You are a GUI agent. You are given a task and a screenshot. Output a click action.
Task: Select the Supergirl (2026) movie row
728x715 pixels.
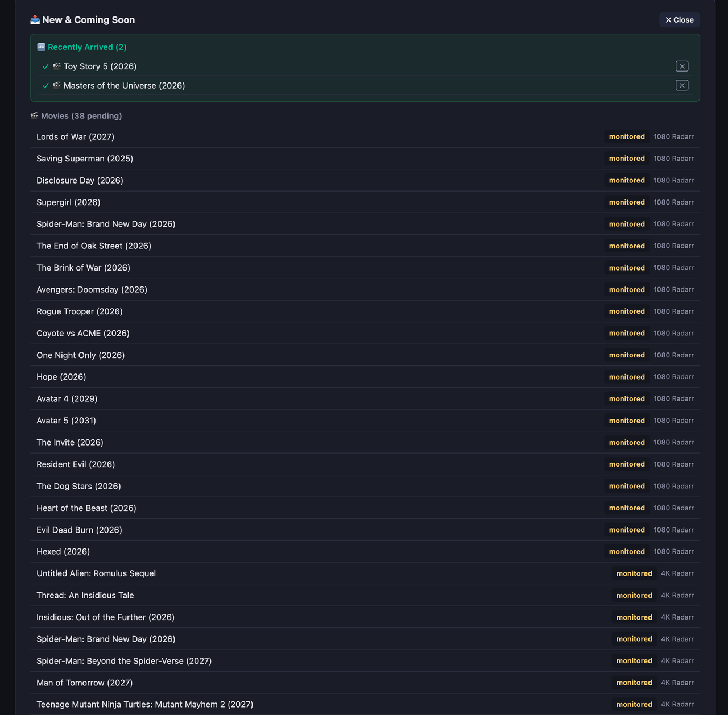point(365,202)
